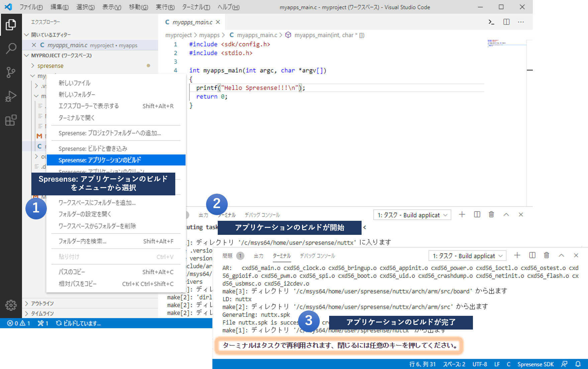
Task: Split the editor using the split icon
Action: 506,22
